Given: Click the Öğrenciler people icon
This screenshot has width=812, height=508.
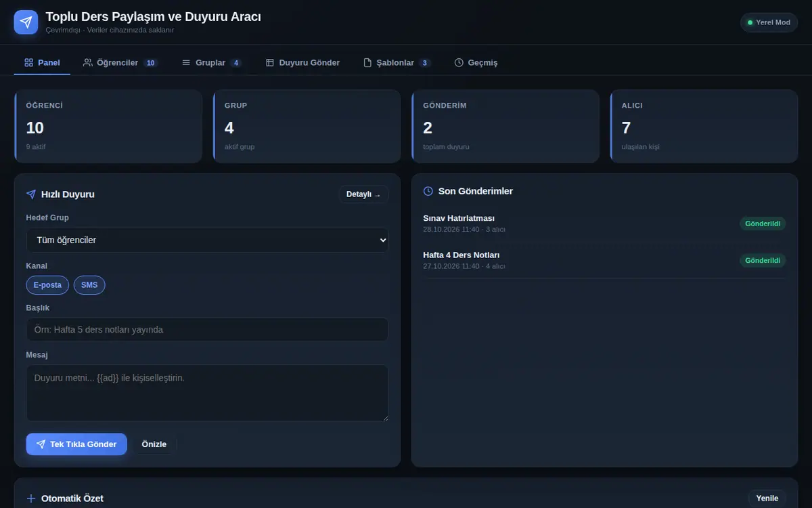Looking at the screenshot, I should [88, 62].
